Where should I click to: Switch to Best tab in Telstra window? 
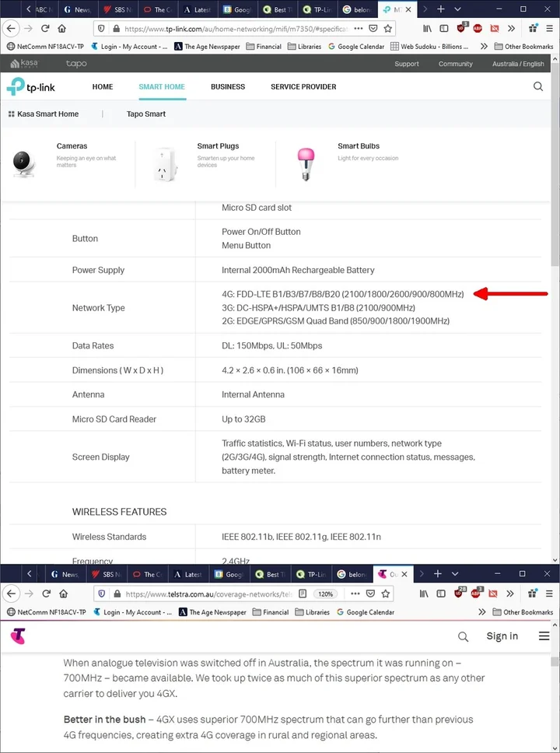(x=272, y=573)
